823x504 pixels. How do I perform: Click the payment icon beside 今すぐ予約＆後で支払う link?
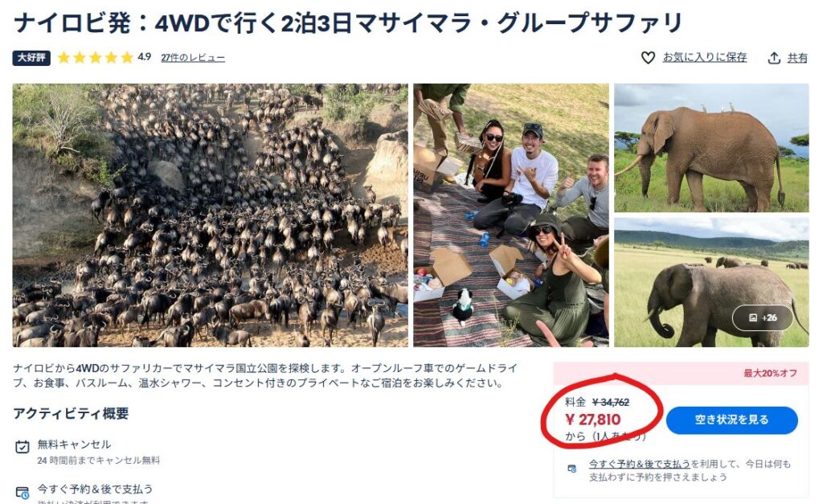point(572,469)
